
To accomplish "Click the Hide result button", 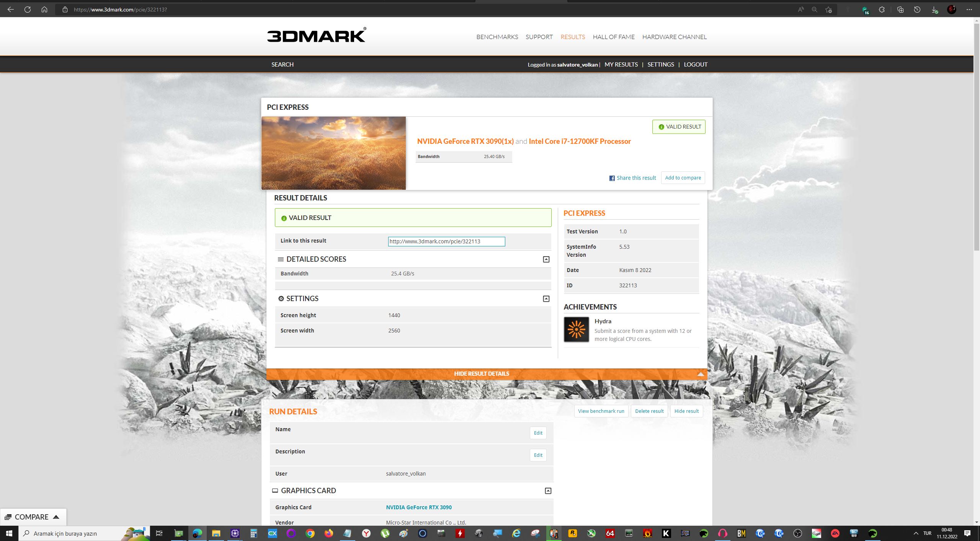I will 686,411.
